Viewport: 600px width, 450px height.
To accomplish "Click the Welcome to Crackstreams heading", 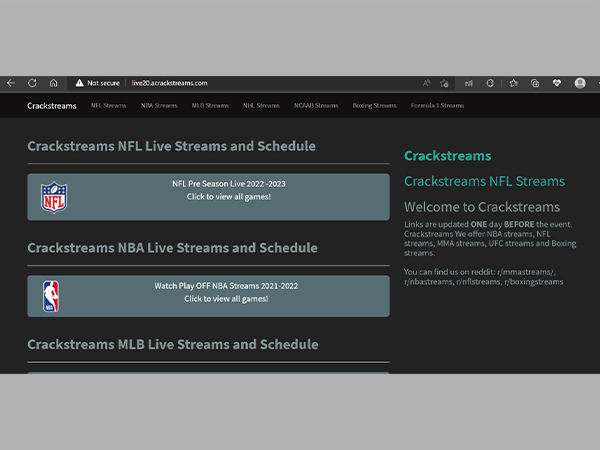I will (x=482, y=207).
